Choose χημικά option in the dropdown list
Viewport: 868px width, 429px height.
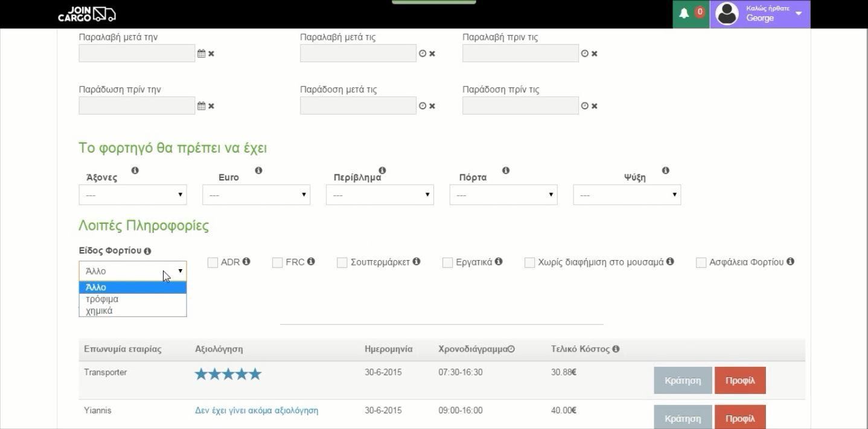pos(100,311)
